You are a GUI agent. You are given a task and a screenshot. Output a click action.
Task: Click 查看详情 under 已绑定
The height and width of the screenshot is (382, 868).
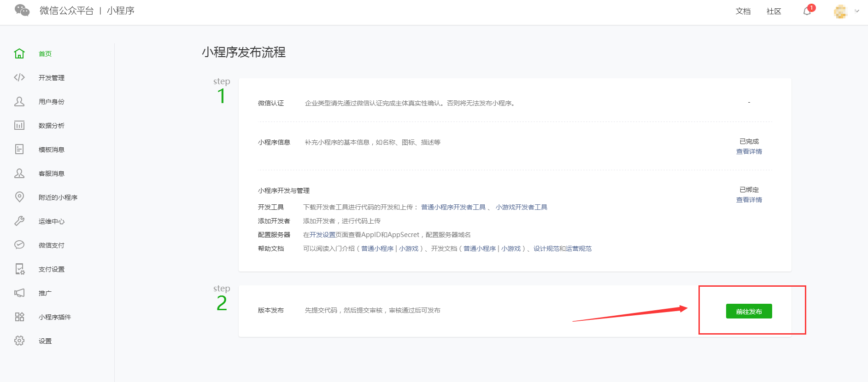click(x=749, y=200)
